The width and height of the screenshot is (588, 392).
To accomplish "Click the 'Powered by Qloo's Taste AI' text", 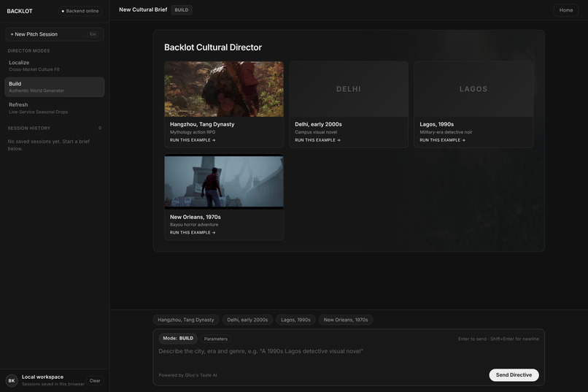I will pos(187,375).
